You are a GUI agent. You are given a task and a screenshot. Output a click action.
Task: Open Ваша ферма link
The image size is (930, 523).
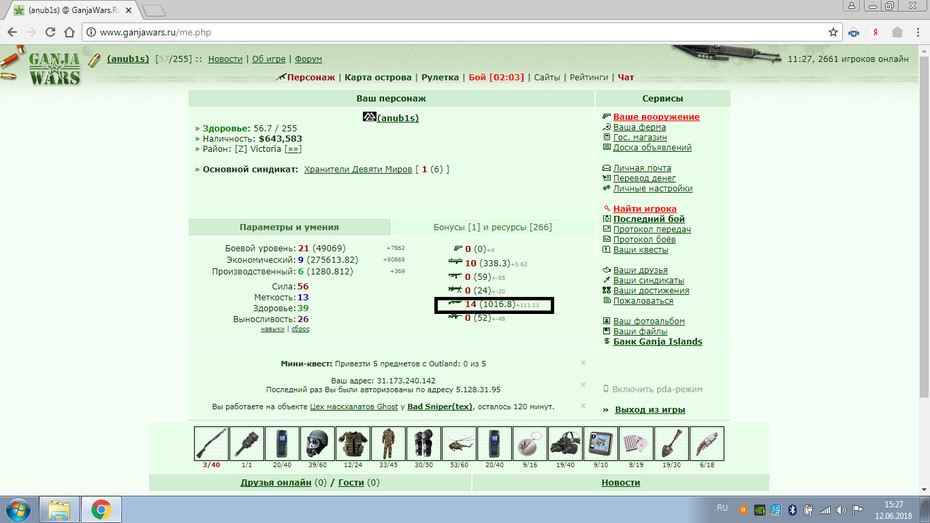point(639,127)
